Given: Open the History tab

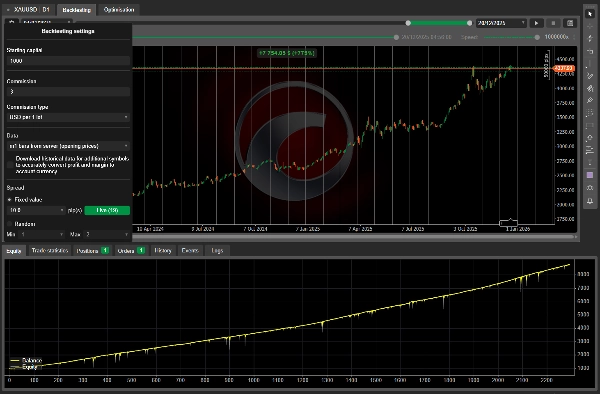Looking at the screenshot, I should 163,251.
